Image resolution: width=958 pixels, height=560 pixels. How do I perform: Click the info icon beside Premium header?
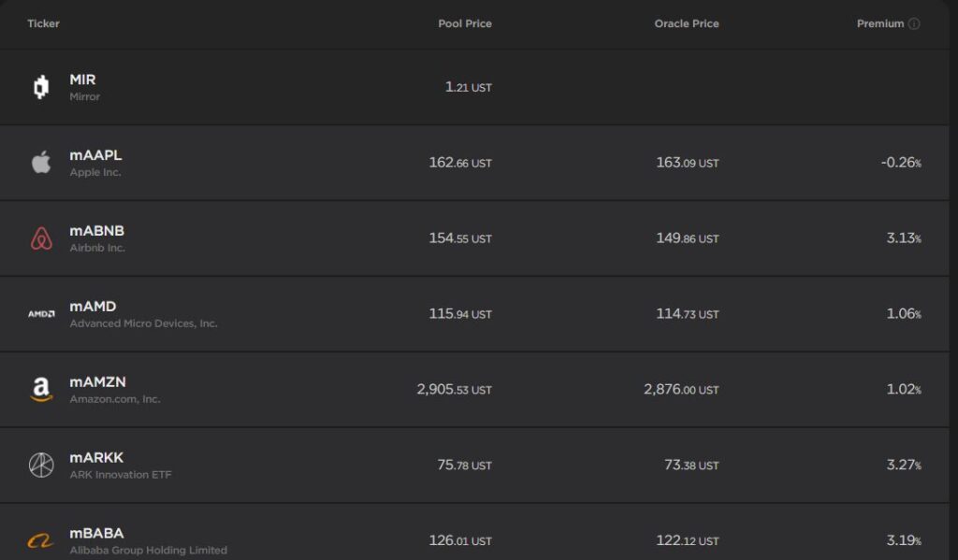914,23
